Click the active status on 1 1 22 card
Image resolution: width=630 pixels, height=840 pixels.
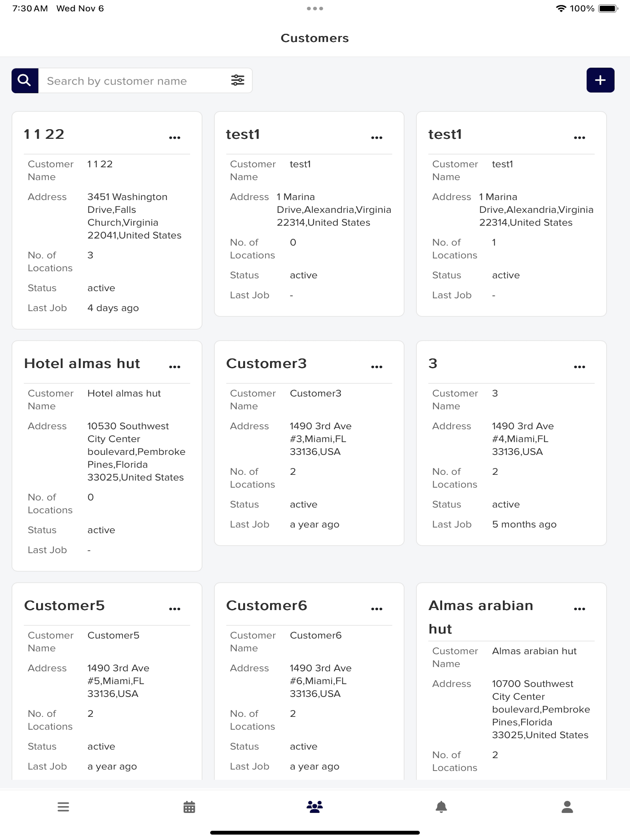(101, 288)
